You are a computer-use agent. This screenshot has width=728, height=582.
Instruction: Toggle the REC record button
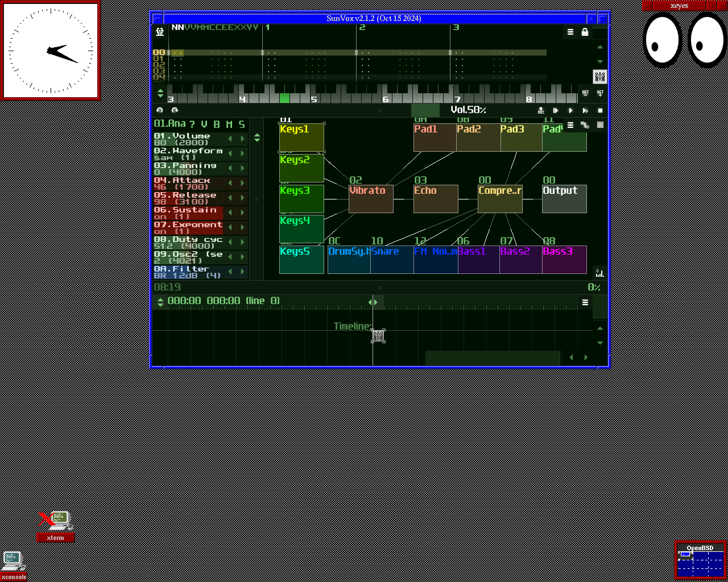(541, 111)
